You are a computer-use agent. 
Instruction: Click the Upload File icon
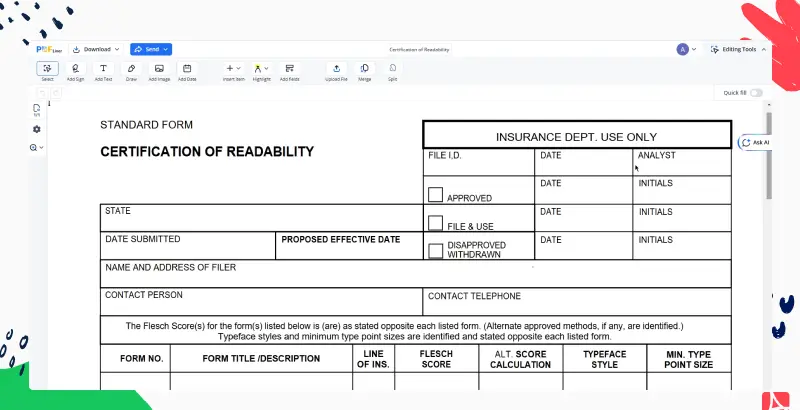pyautogui.click(x=336, y=68)
